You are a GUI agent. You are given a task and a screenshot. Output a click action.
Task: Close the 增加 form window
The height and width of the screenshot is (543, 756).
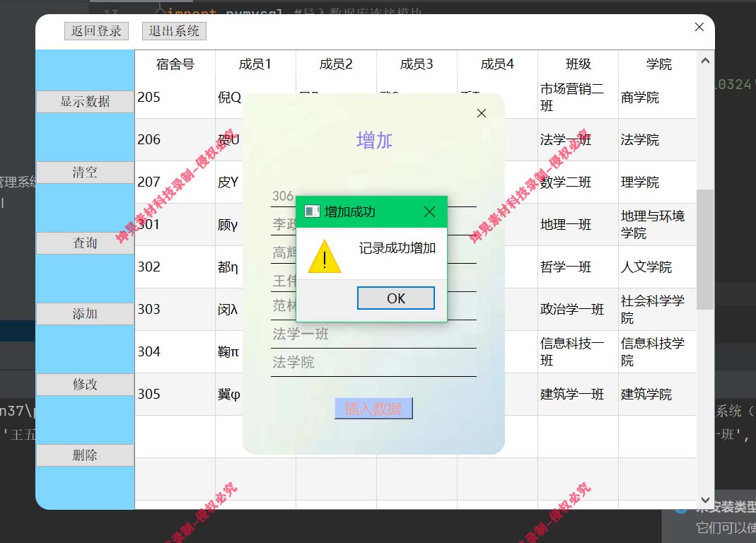(x=481, y=113)
